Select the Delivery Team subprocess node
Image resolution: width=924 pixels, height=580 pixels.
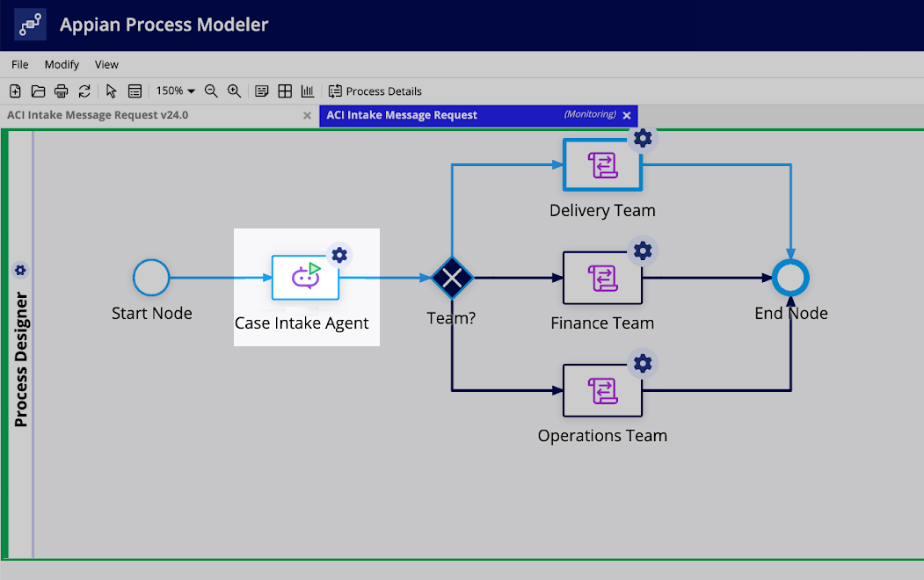(602, 165)
